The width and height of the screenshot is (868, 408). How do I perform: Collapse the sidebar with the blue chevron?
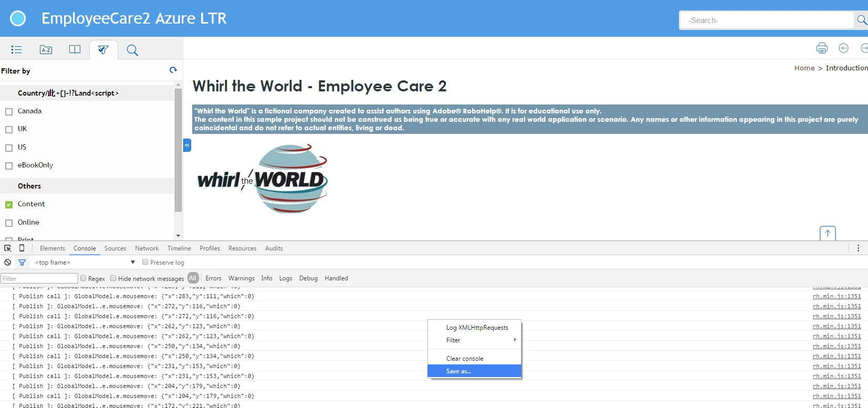[187, 145]
